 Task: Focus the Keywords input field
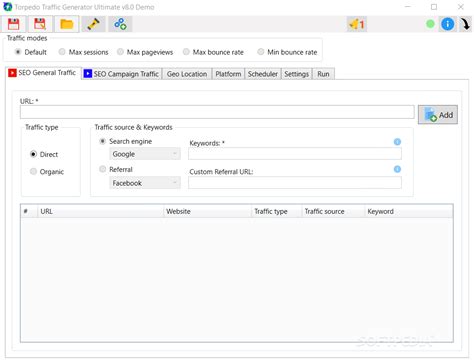[295, 154]
